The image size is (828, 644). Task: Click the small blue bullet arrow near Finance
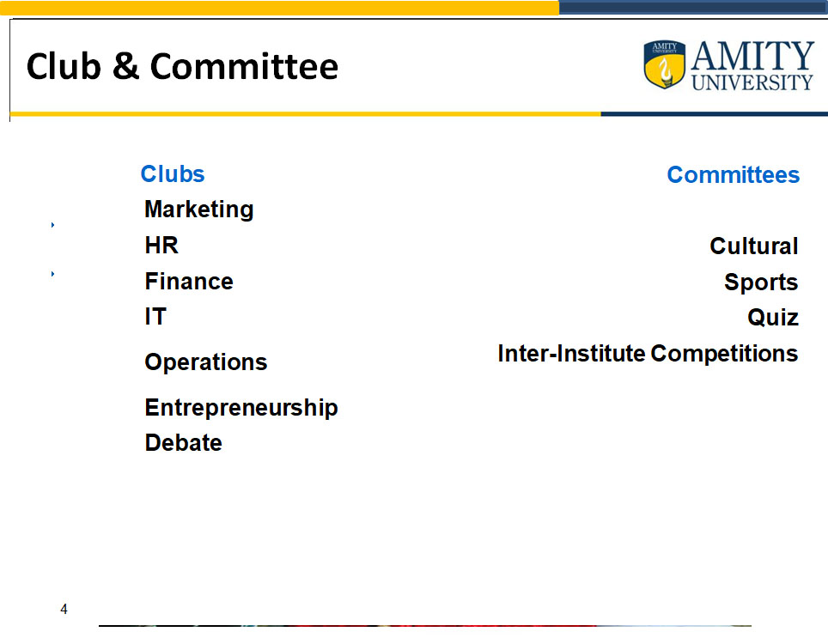(52, 273)
